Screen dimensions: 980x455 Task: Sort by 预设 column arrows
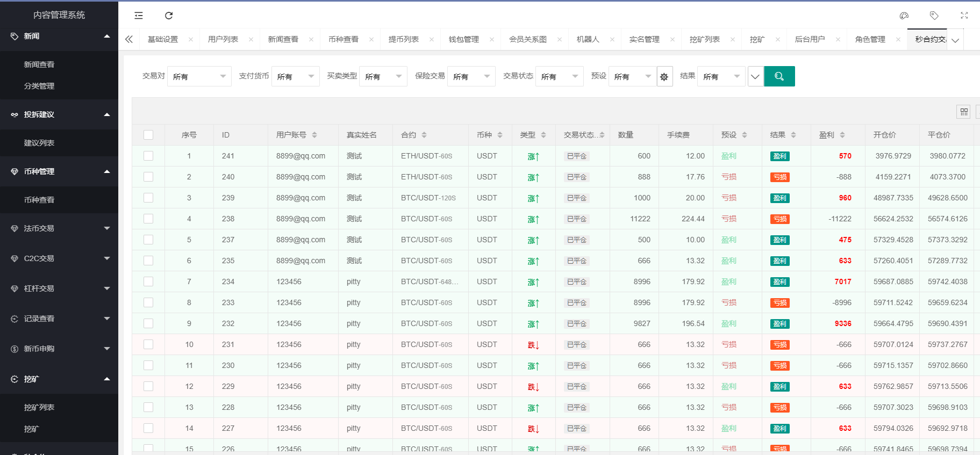(x=745, y=135)
